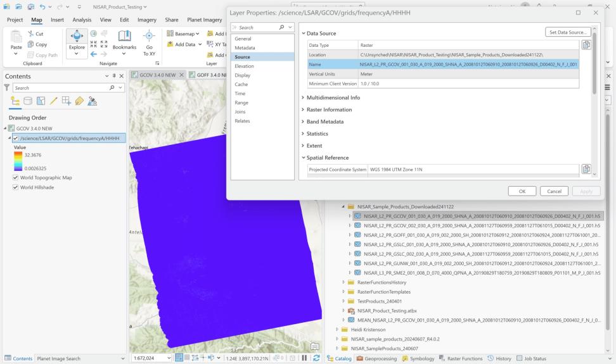Collapse the Data Source section
This screenshot has height=364, width=616.
(x=304, y=34)
